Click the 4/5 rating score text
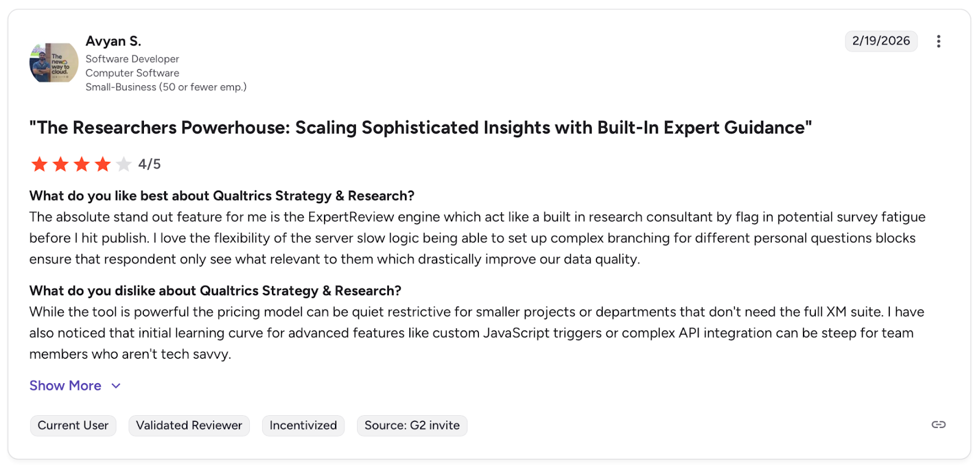Viewport: 980px width, 466px height. point(149,164)
